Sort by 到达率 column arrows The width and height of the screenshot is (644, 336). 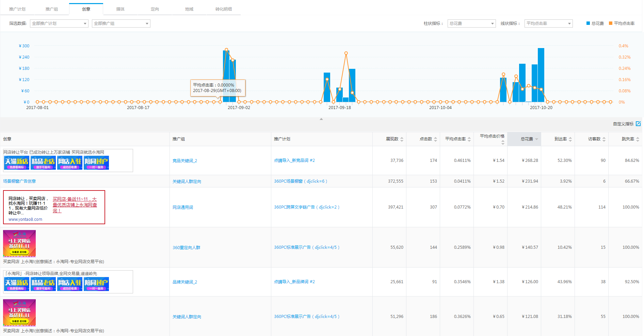[x=570, y=139]
